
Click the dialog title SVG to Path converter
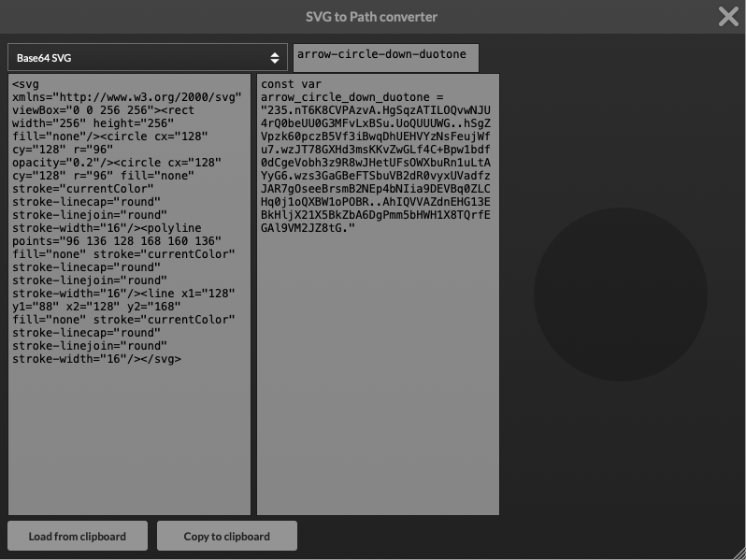pyautogui.click(x=371, y=17)
